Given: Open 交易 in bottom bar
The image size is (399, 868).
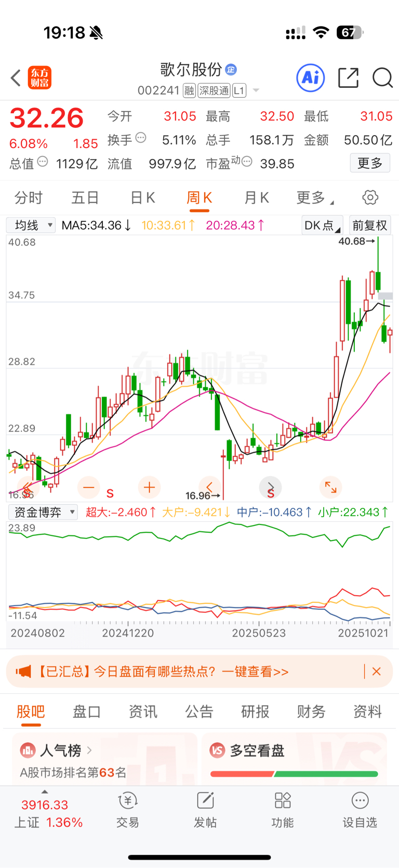Looking at the screenshot, I should pyautogui.click(x=127, y=810).
